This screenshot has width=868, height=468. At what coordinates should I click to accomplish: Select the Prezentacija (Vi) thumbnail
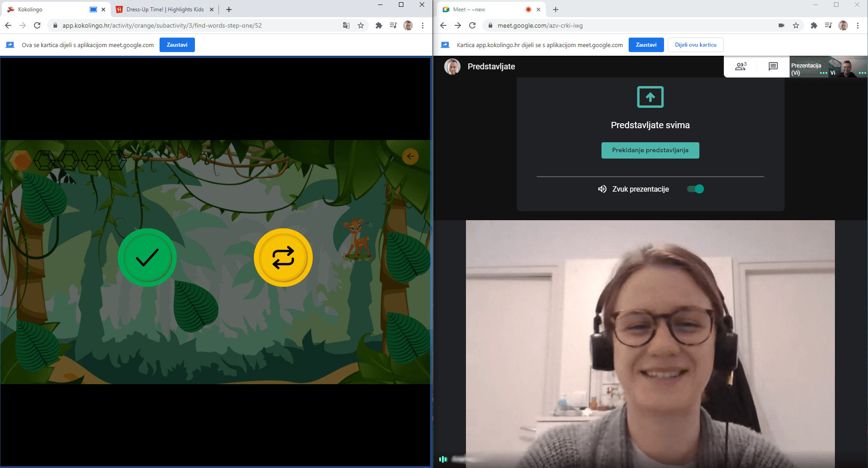pyautogui.click(x=809, y=67)
